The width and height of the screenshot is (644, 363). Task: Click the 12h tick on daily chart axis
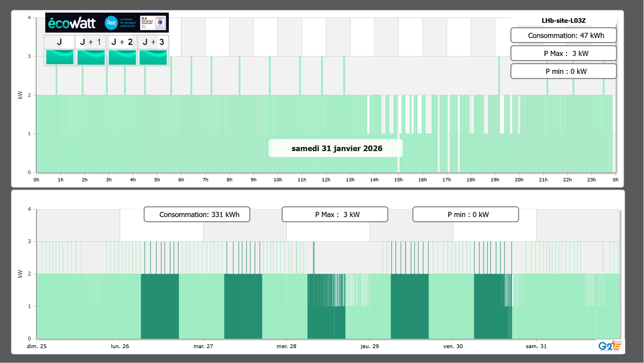(x=326, y=180)
